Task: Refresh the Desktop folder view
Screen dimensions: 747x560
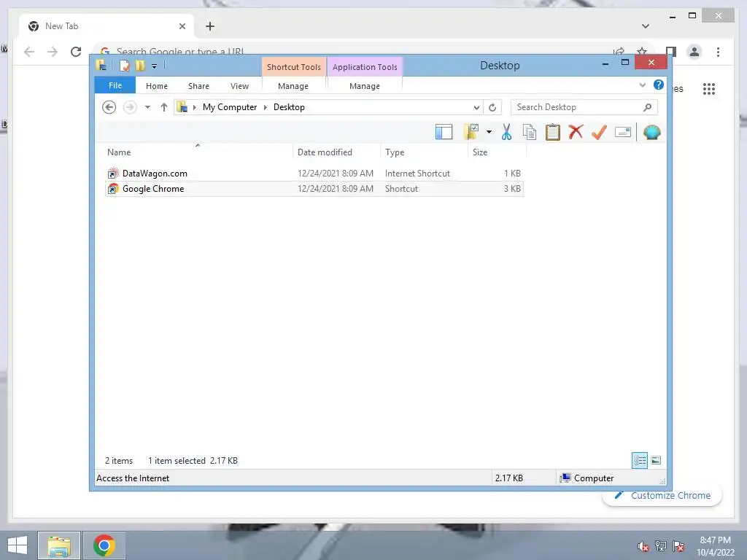Action: click(x=492, y=108)
